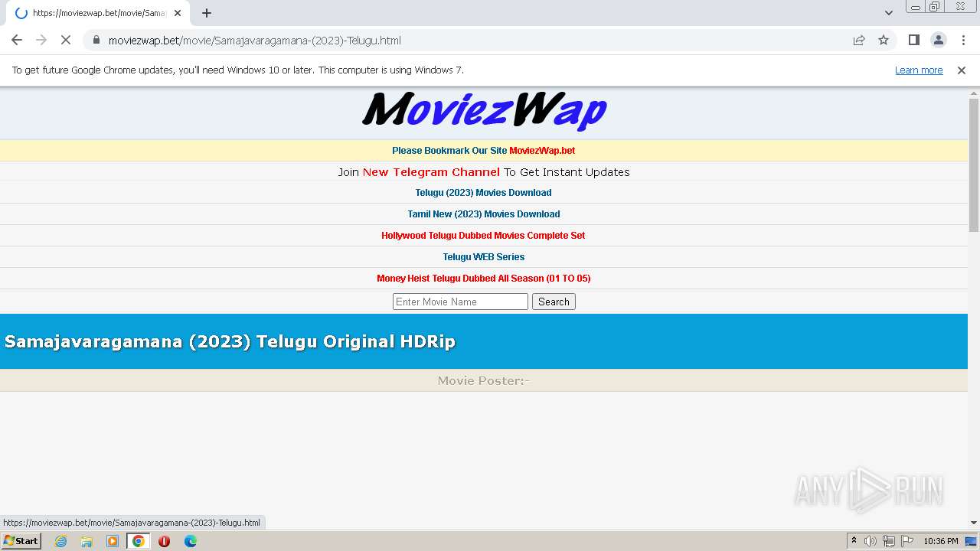Viewport: 980px width, 551px height.
Task: Focus the Enter Movie Name field
Action: point(460,302)
